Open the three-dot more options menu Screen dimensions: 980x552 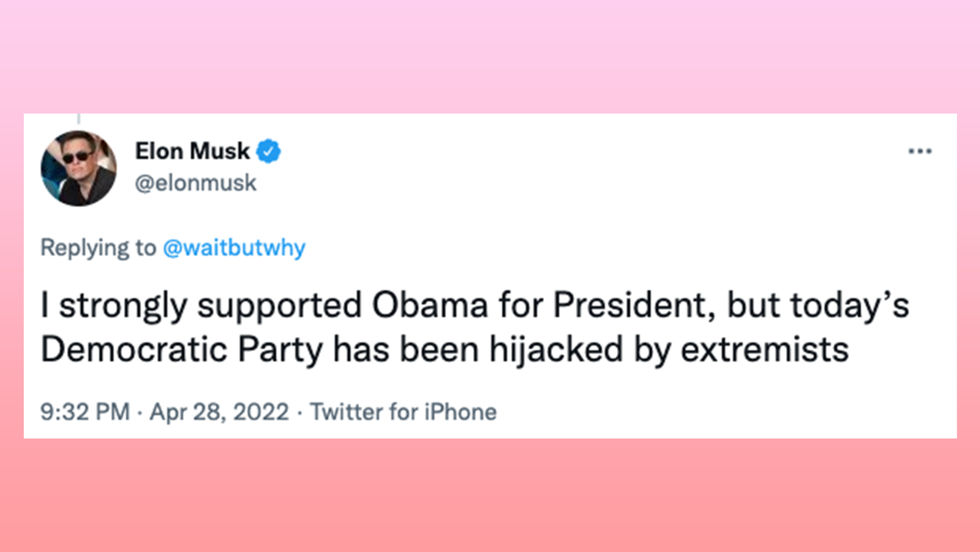coord(919,152)
